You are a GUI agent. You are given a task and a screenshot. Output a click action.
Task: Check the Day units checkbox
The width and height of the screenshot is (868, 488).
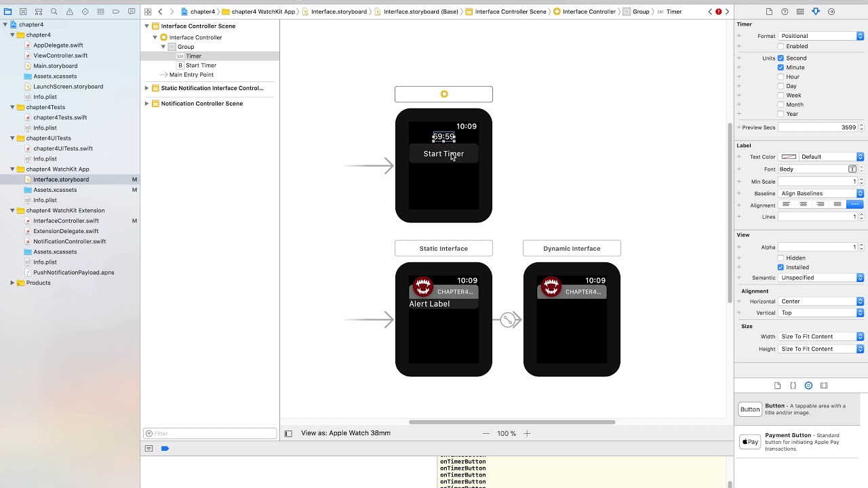click(x=781, y=86)
